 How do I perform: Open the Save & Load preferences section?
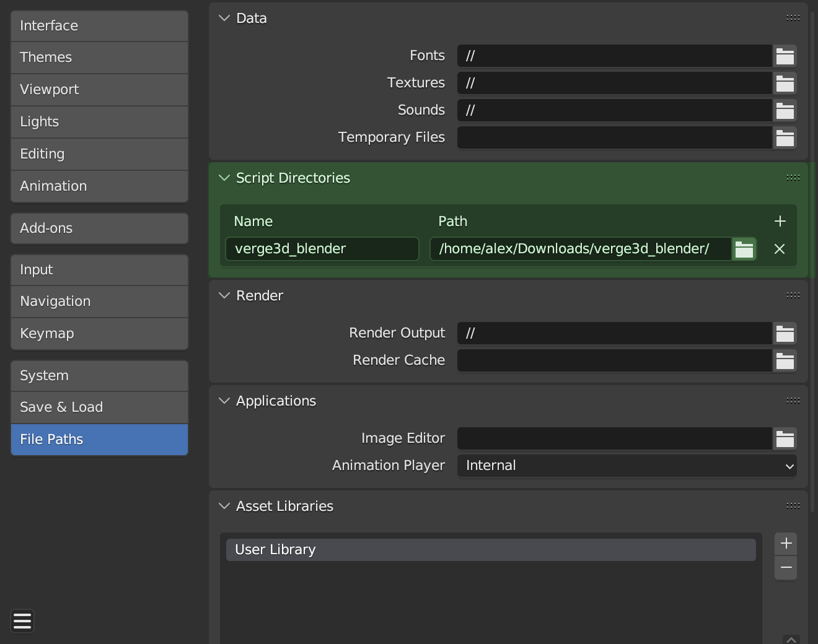click(99, 407)
